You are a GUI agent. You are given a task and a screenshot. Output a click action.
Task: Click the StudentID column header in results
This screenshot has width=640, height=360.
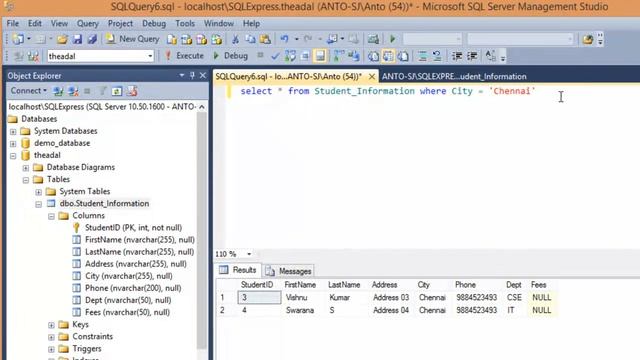[257, 285]
